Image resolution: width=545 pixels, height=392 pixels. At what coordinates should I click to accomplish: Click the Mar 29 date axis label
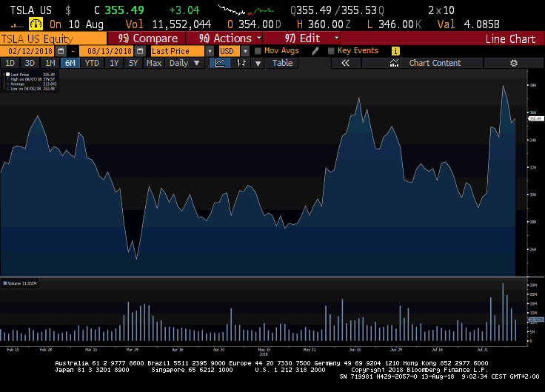pos(132,350)
